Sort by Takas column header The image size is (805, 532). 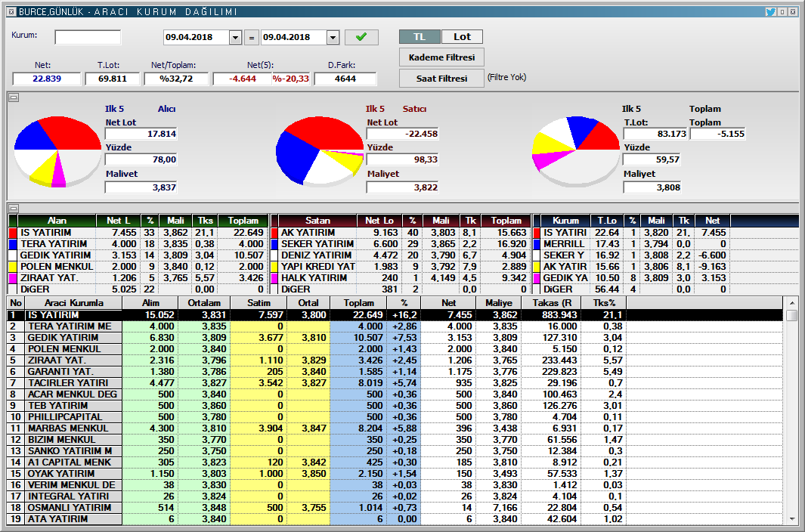click(552, 303)
